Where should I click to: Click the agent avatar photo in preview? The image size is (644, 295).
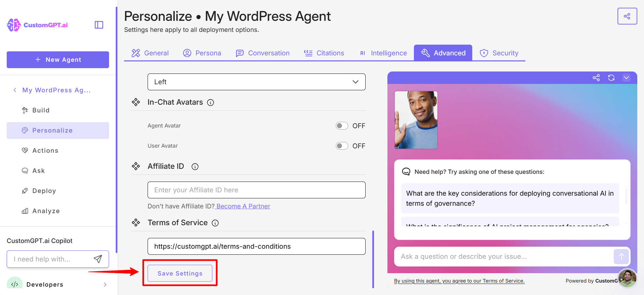pyautogui.click(x=416, y=120)
